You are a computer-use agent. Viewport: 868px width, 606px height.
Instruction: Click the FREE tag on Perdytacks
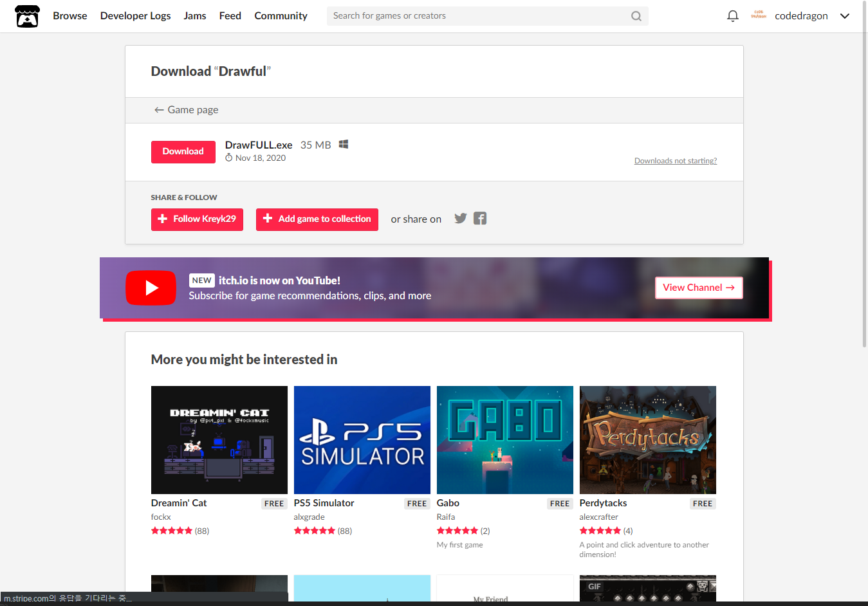click(x=703, y=504)
